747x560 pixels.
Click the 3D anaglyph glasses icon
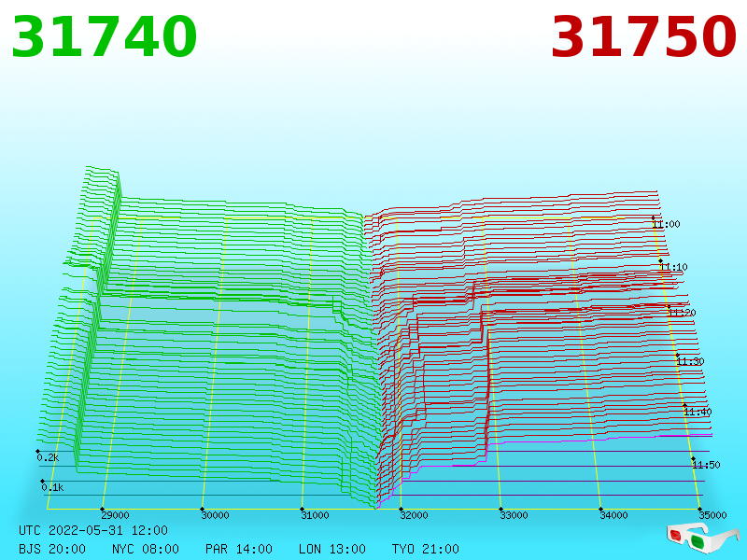click(x=702, y=539)
